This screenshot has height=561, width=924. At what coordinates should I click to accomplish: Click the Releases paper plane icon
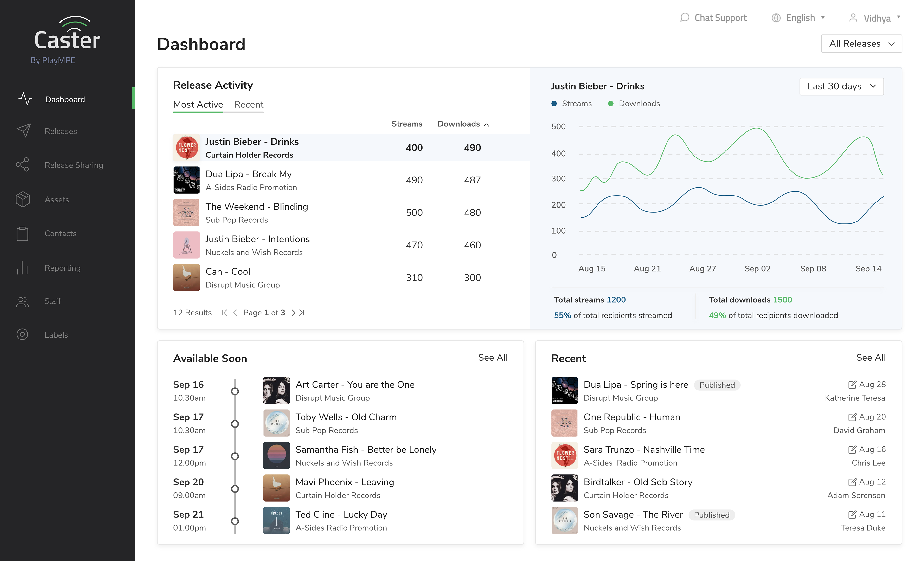[x=23, y=130]
